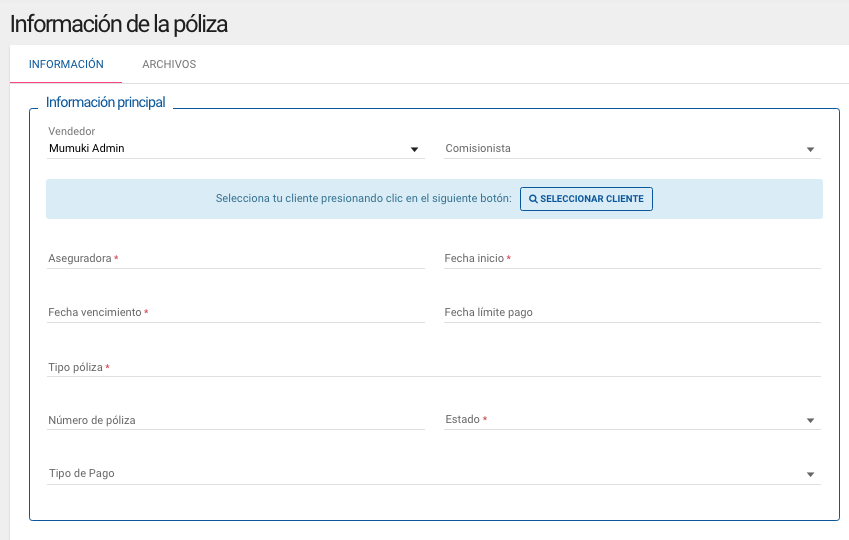
Task: Expand the Tipo de Pago dropdown arrow
Action: tap(810, 474)
